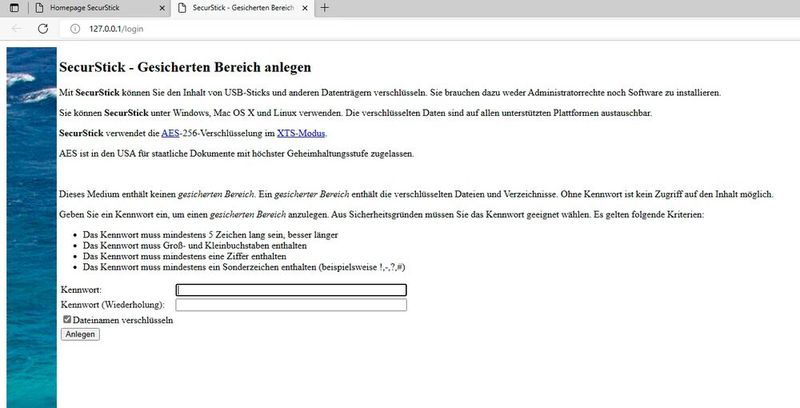Click the bullet about mindestens eine Ziffer

[x=184, y=257]
